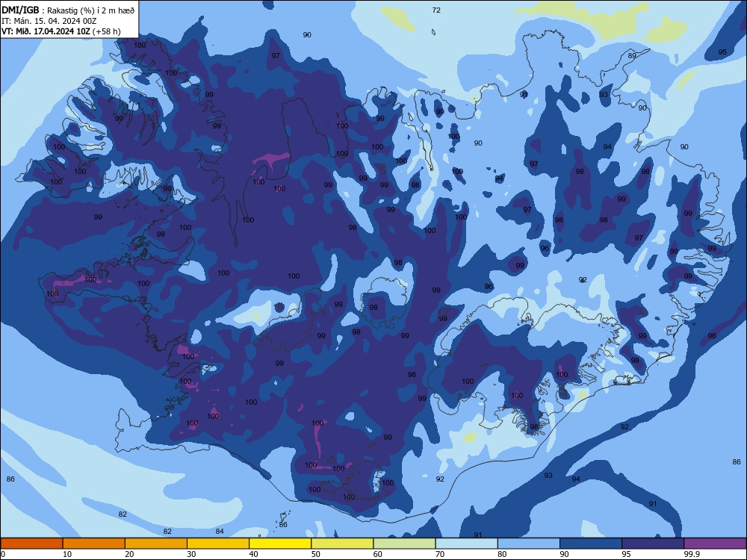
Task: Click the 'VT: Mið. 17.04.2024 10Z (+58 h)' line
Action: tap(61, 31)
